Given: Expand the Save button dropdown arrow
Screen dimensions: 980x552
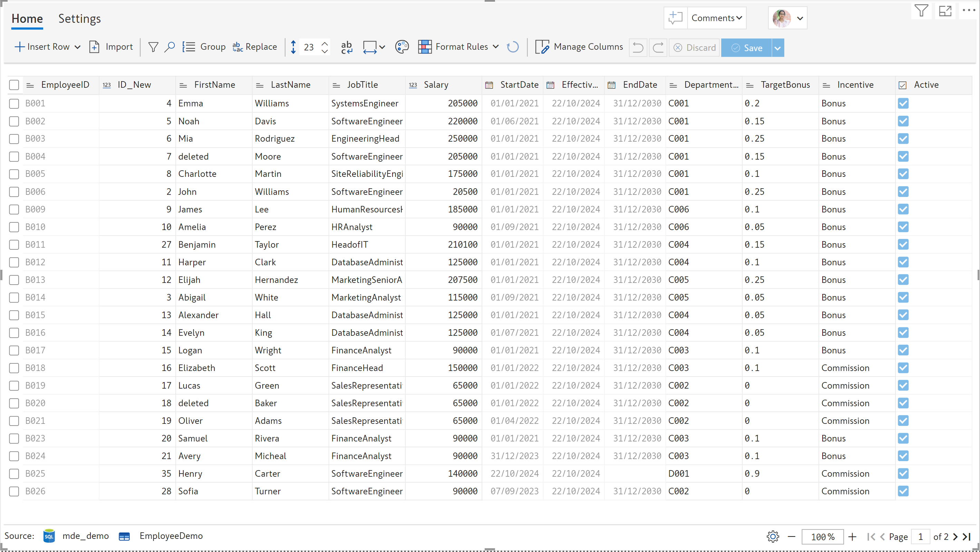Looking at the screenshot, I should pos(778,48).
